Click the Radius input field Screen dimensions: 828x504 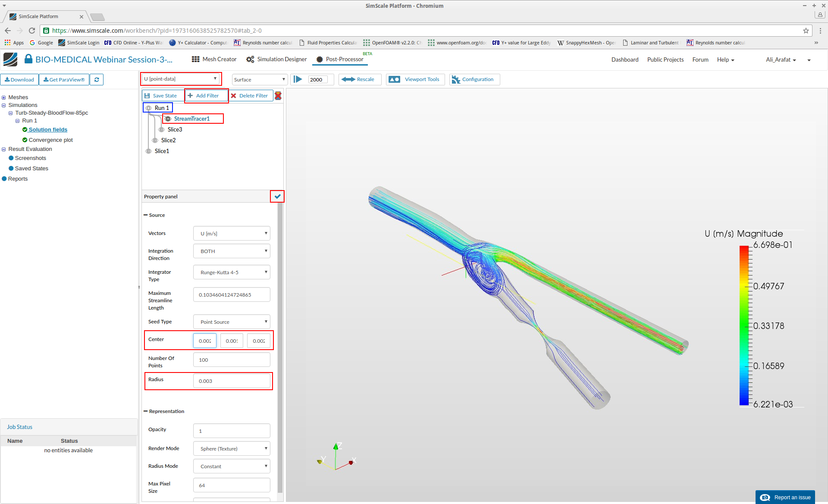[x=232, y=381]
